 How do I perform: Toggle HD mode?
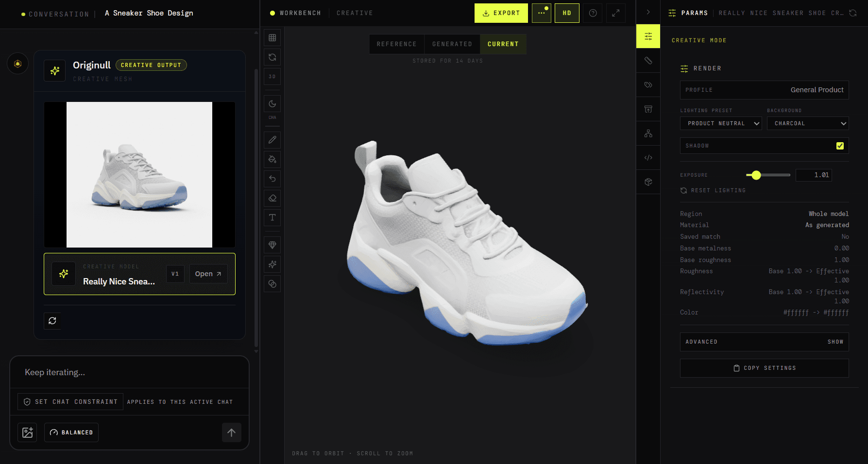pyautogui.click(x=567, y=13)
